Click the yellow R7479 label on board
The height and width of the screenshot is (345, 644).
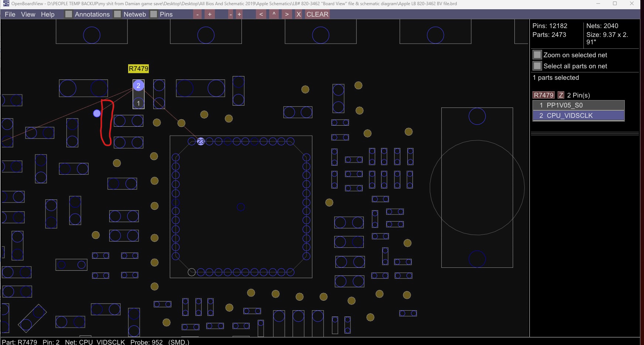[x=138, y=68]
